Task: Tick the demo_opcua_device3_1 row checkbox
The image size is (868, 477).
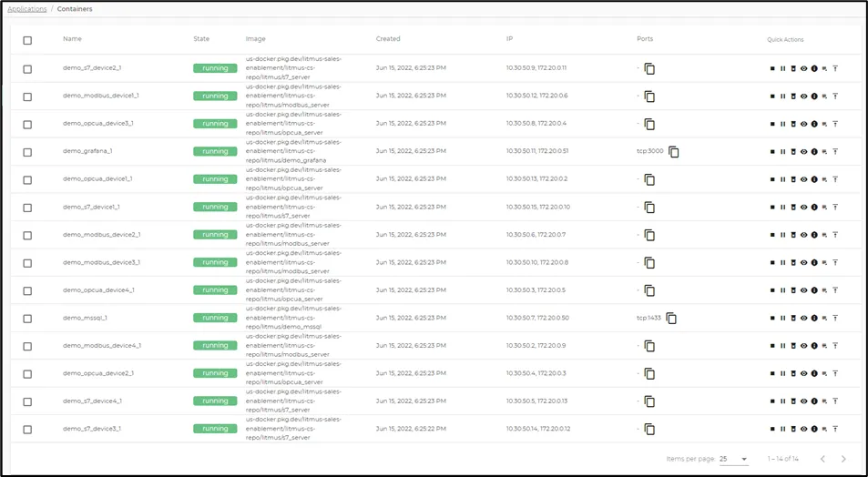Action: (27, 125)
